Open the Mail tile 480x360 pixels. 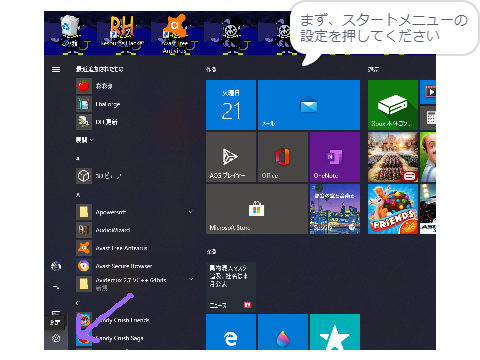click(x=309, y=105)
